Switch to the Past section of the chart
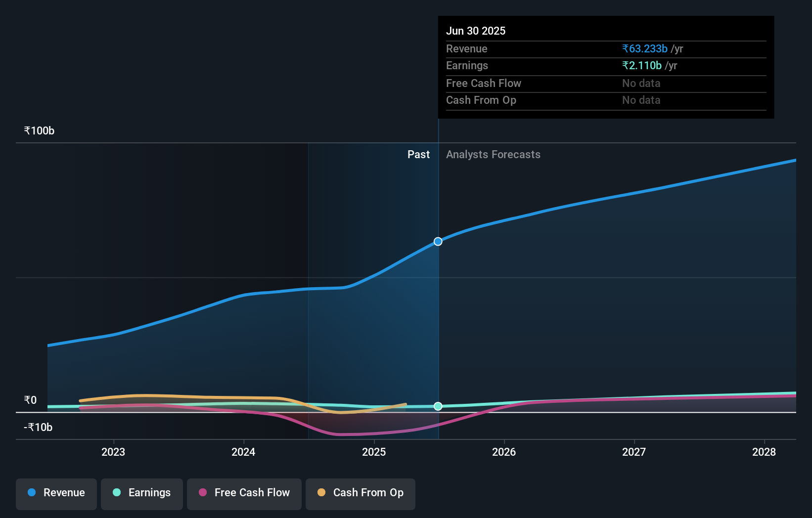This screenshot has height=518, width=812. coord(419,154)
